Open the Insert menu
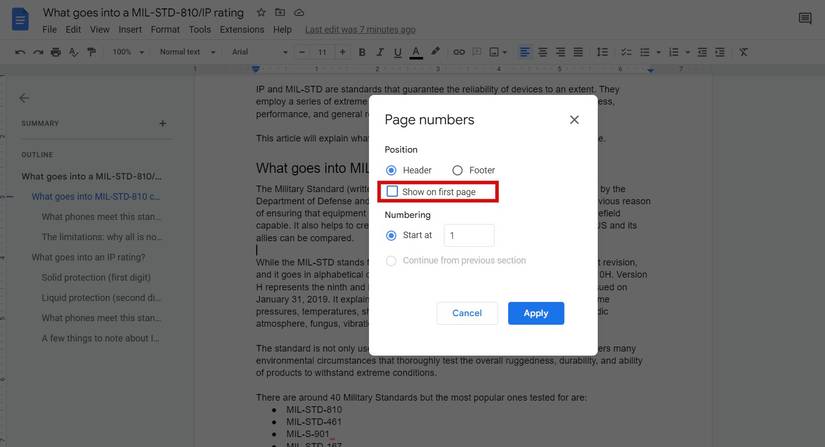The height and width of the screenshot is (447, 825). point(130,30)
